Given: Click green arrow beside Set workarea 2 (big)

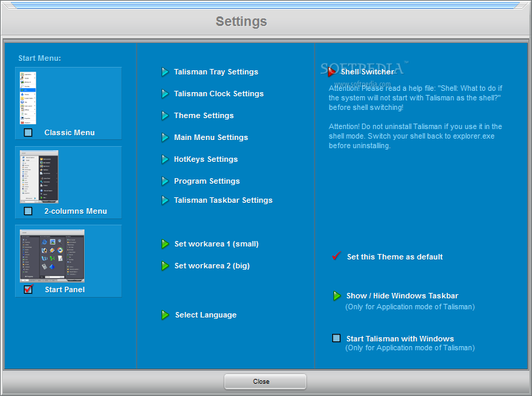Looking at the screenshot, I should click(165, 266).
